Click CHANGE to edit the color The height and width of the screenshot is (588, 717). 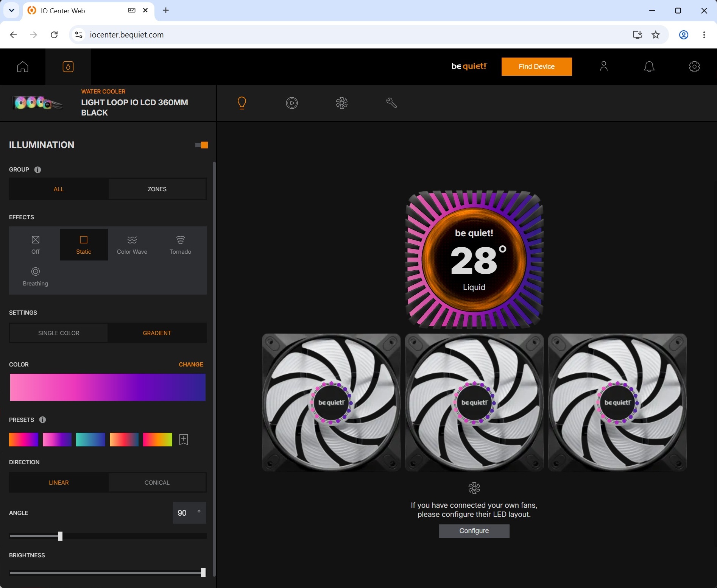coord(191,365)
